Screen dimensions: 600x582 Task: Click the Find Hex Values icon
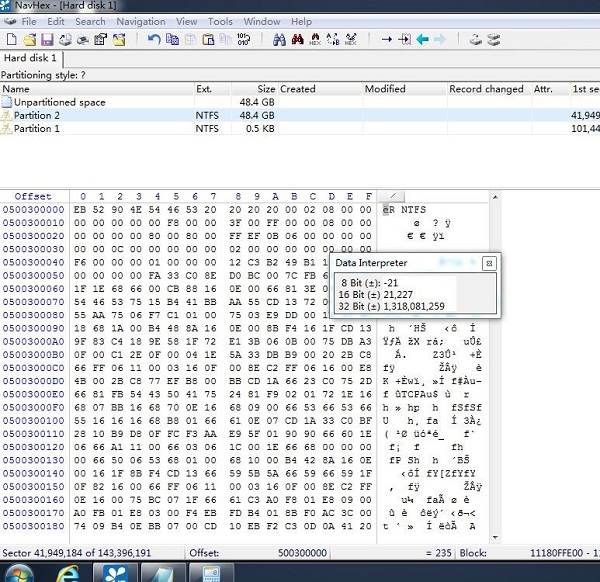(315, 39)
